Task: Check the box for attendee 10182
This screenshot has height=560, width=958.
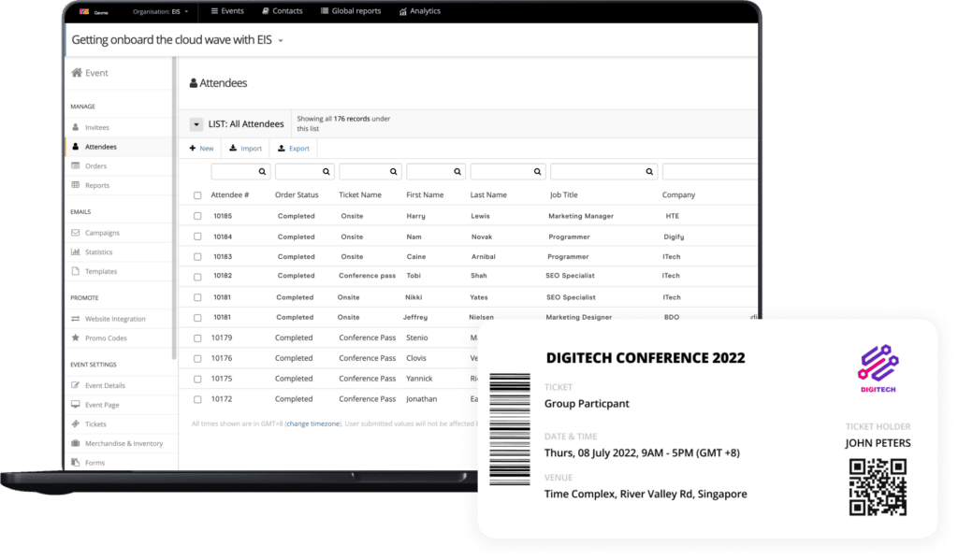Action: click(197, 277)
